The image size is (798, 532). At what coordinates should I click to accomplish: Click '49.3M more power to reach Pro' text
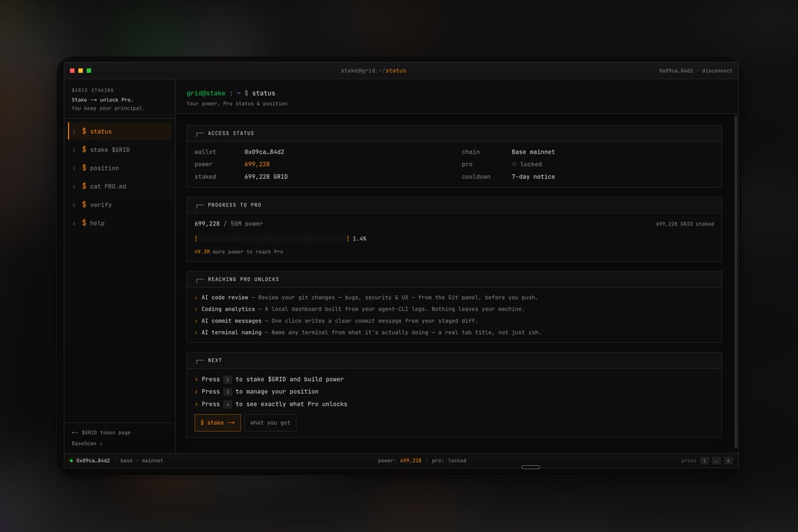(x=239, y=252)
